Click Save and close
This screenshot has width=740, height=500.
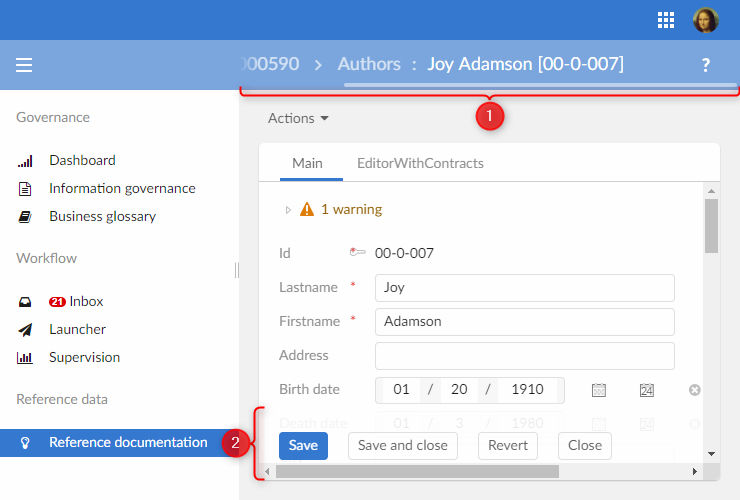(x=403, y=446)
